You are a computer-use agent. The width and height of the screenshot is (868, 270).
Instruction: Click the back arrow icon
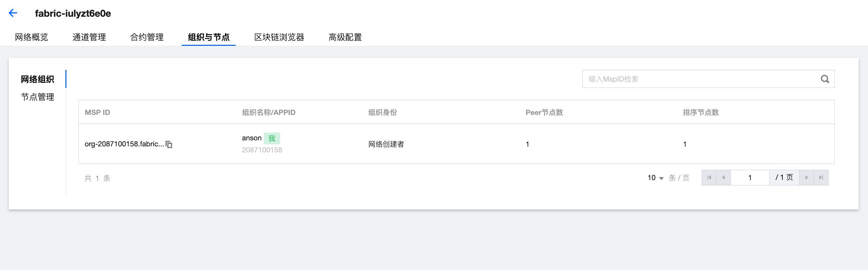click(13, 13)
